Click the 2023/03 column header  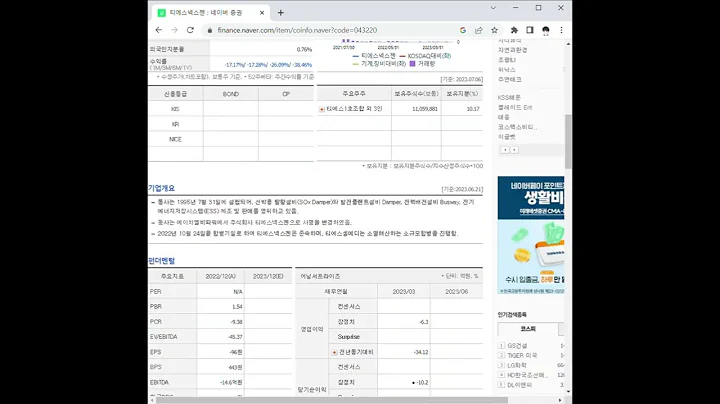tap(404, 292)
